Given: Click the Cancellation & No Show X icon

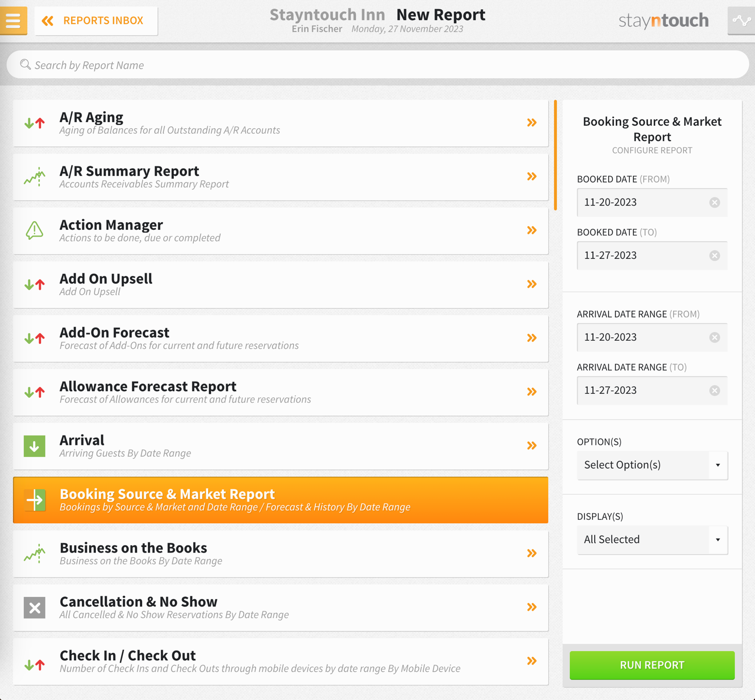Looking at the screenshot, I should click(x=35, y=608).
